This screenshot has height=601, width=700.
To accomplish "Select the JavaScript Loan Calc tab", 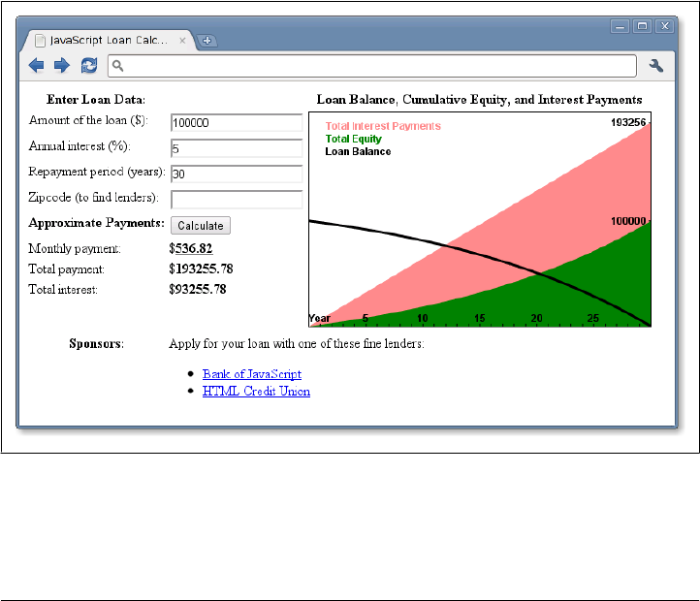I will tap(109, 40).
